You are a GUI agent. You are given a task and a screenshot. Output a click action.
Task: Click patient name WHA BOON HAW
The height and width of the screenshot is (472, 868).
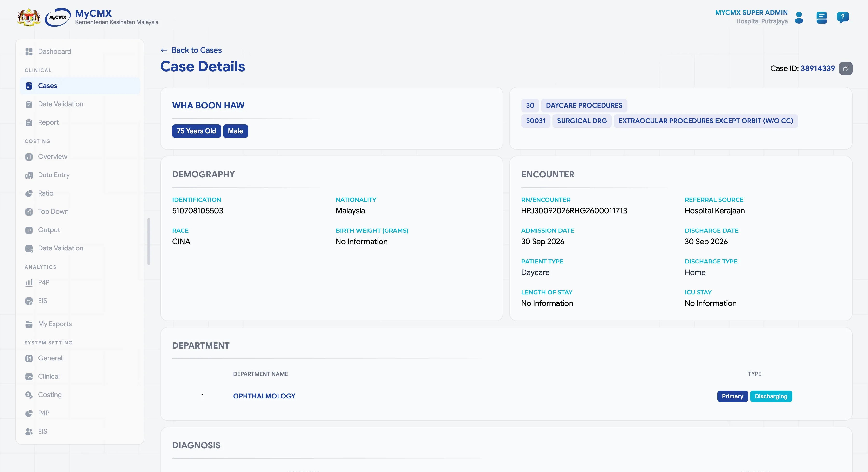click(208, 105)
